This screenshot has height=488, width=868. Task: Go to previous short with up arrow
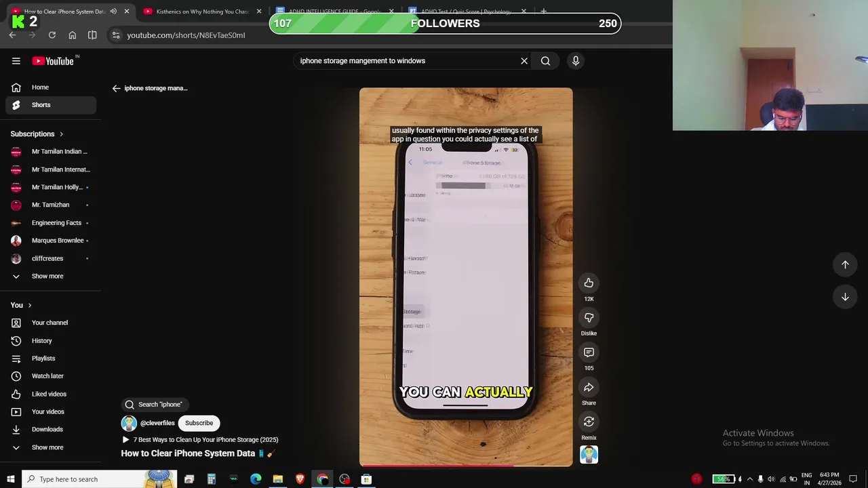coord(845,265)
